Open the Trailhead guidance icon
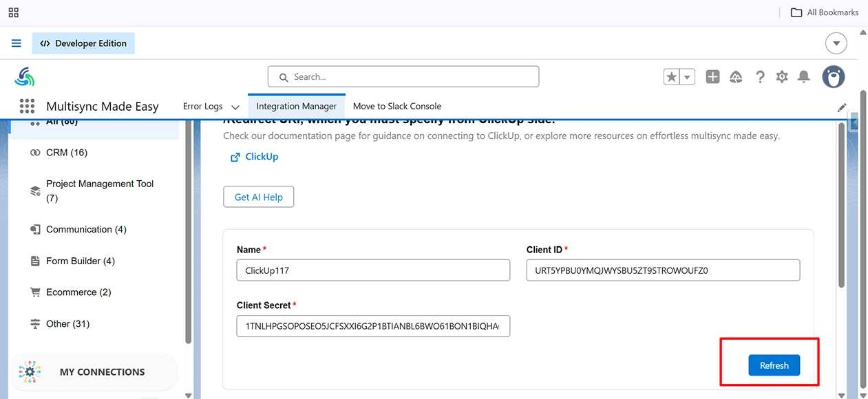This screenshot has height=399, width=868. tap(736, 77)
